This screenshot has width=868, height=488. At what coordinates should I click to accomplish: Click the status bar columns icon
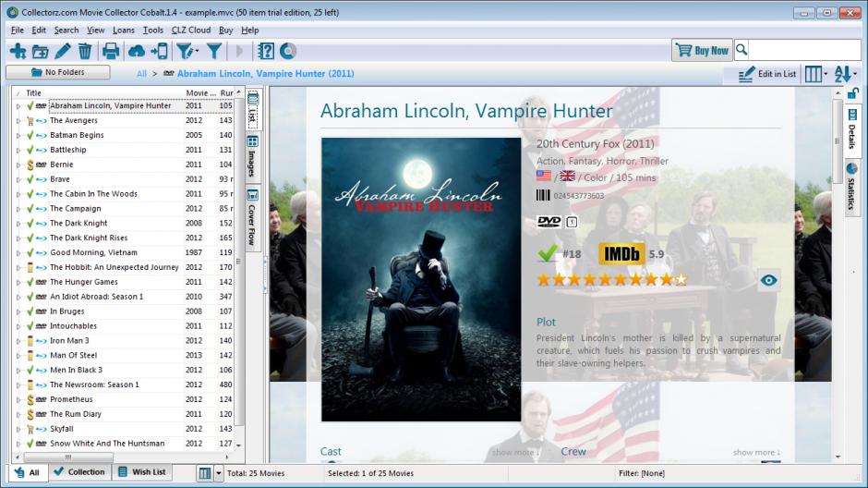coord(205,473)
